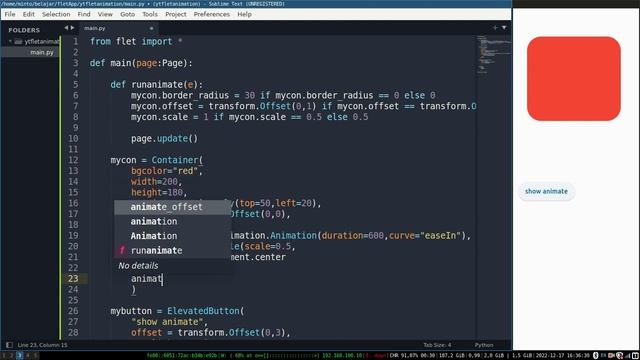Open the Tools menu

click(150, 14)
